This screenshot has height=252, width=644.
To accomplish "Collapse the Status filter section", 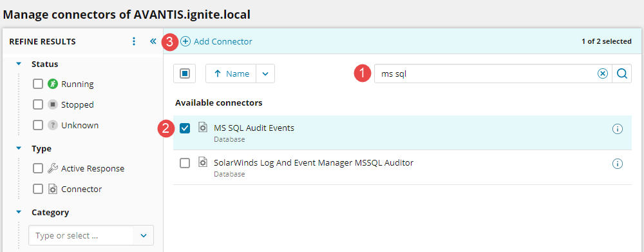I will [19, 64].
